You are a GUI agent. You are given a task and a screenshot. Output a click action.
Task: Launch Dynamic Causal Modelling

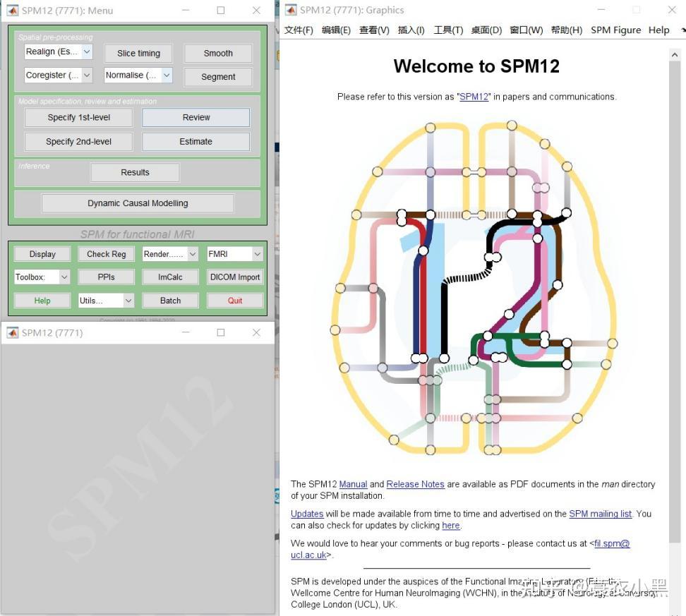137,203
